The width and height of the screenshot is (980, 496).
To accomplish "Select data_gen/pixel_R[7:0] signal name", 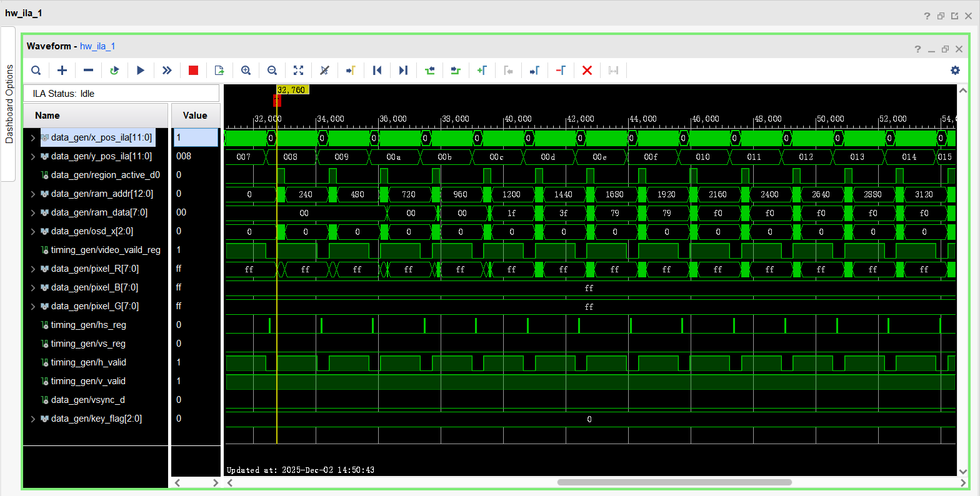I will 95,269.
